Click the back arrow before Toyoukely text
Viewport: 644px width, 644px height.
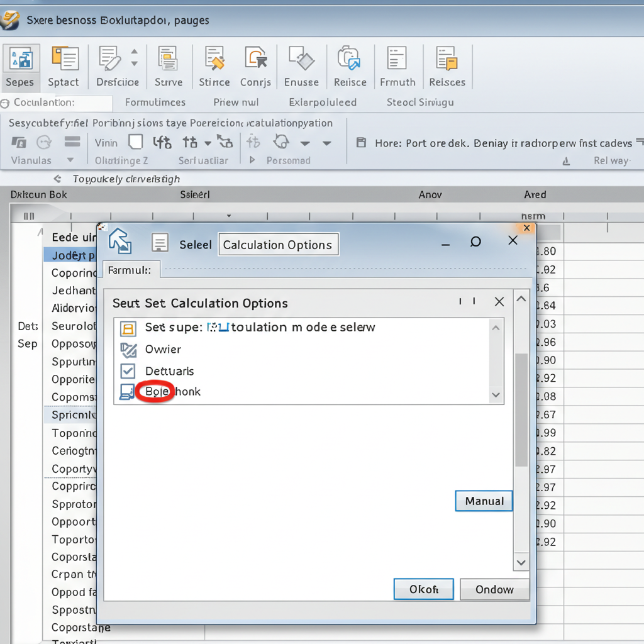click(57, 179)
